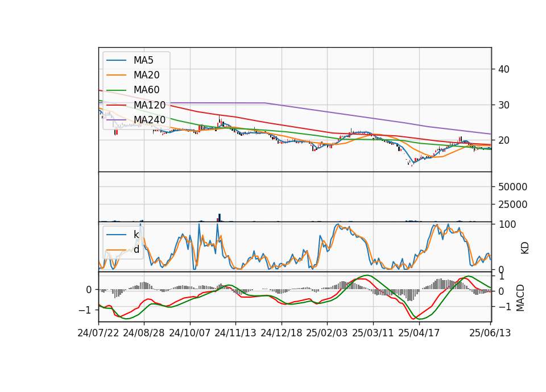This screenshot has width=546, height=392.
Task: Click the date label 24/07/22
Action: pyautogui.click(x=98, y=333)
